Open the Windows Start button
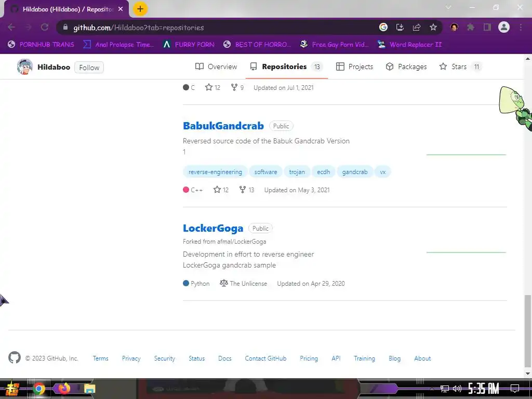 click(x=12, y=389)
